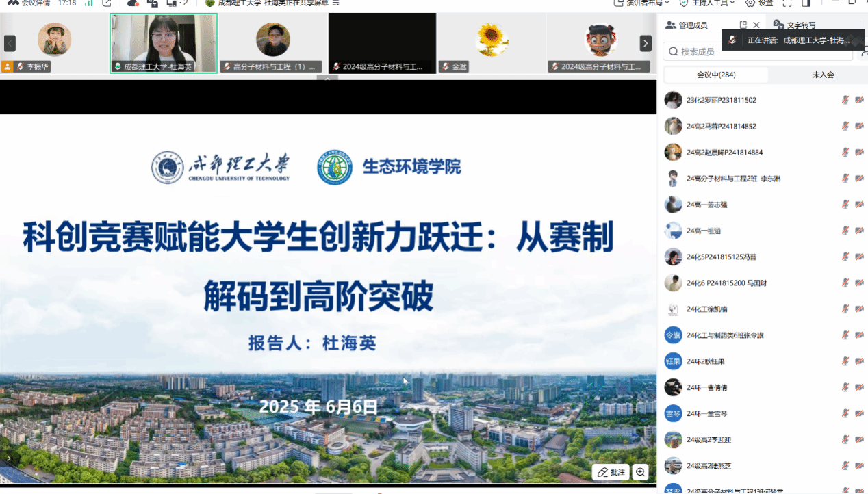The width and height of the screenshot is (868, 494).
Task: Click the magnifier zoom icon bottom right
Action: pyautogui.click(x=641, y=471)
